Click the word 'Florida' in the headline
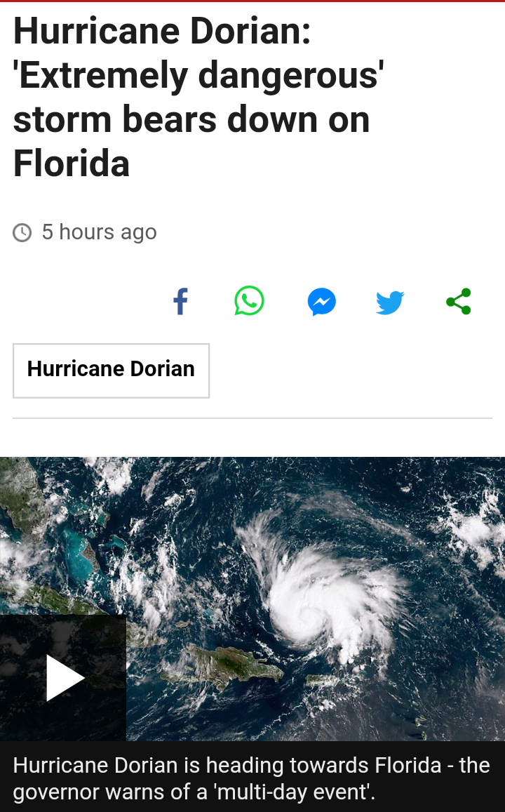Screen dimensions: 505x812 [x=72, y=163]
